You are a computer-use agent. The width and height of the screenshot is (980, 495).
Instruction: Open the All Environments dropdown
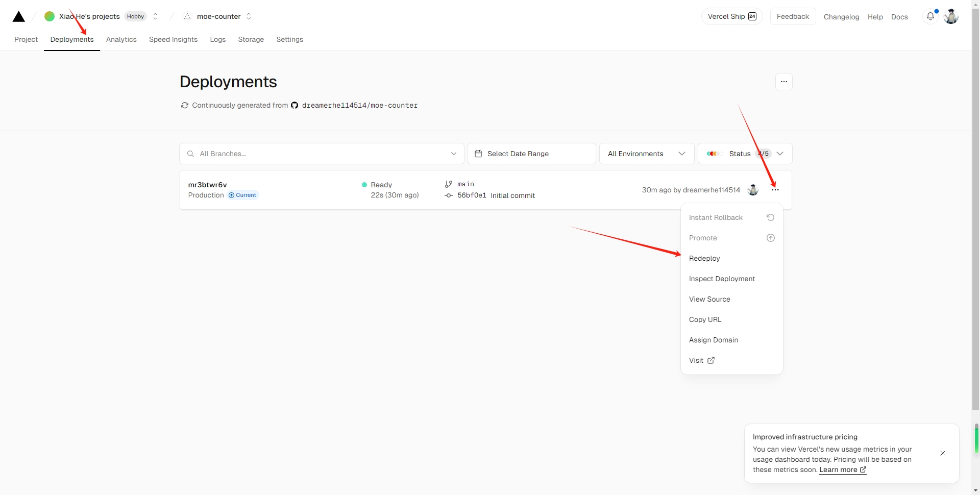tap(647, 154)
